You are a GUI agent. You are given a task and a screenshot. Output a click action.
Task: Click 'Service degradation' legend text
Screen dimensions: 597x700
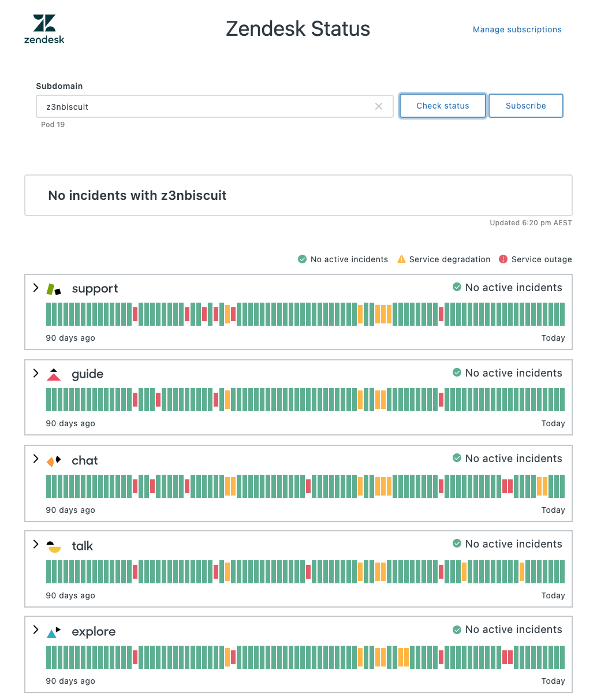[x=450, y=259]
